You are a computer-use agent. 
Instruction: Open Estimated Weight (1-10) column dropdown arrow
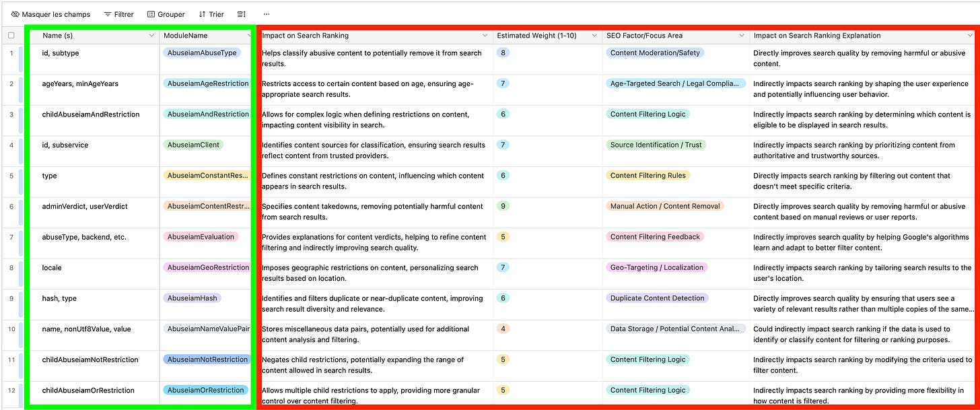click(x=594, y=36)
